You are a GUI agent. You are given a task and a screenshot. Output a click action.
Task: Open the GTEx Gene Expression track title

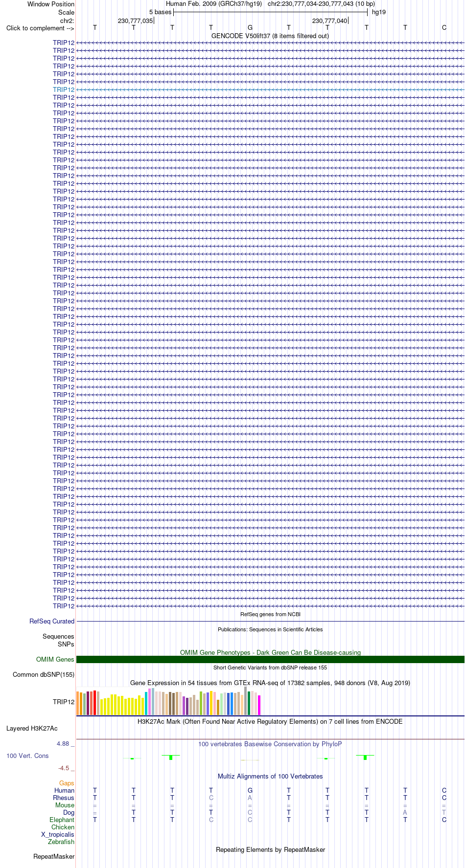[x=270, y=683]
